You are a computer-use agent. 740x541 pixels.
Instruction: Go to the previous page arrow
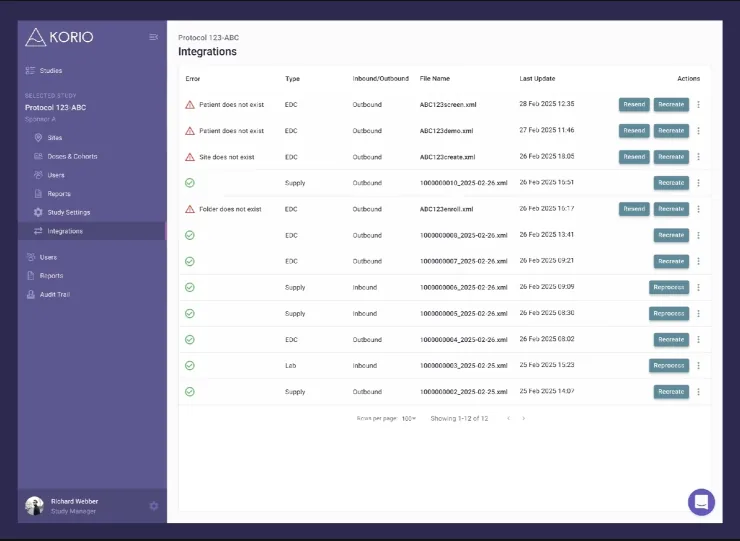tap(508, 418)
